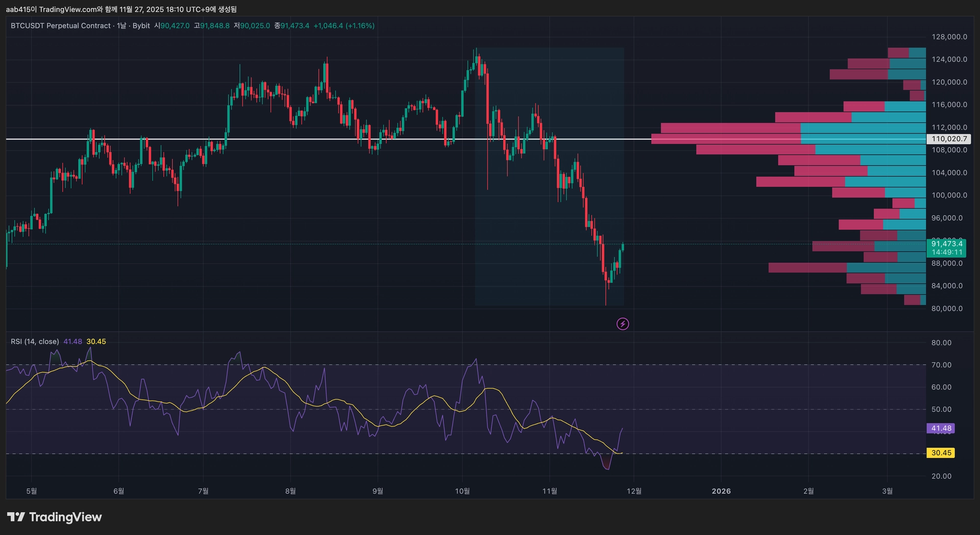The image size is (980, 535).
Task: Click the high price value 91,848.8
Action: click(x=215, y=26)
